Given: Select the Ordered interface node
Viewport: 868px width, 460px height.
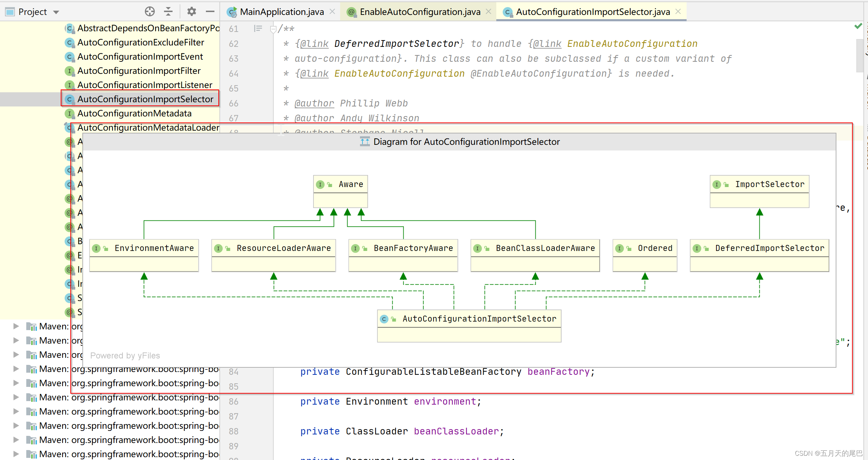Looking at the screenshot, I should click(645, 256).
